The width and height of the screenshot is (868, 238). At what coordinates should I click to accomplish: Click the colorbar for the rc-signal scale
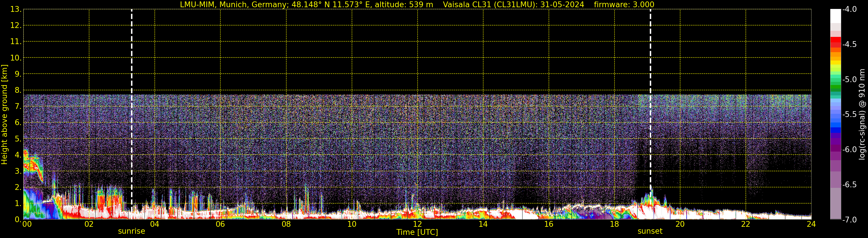pos(836,114)
